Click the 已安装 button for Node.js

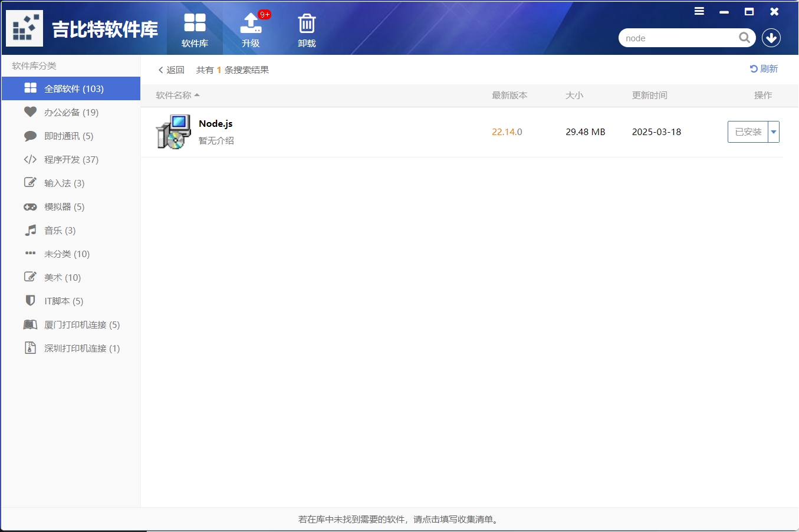click(748, 132)
